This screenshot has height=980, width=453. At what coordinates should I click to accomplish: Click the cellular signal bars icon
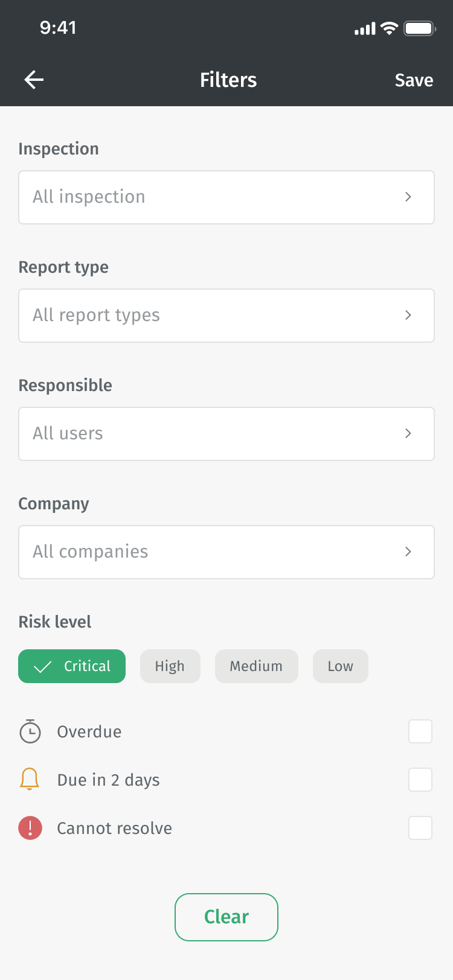pyautogui.click(x=365, y=28)
